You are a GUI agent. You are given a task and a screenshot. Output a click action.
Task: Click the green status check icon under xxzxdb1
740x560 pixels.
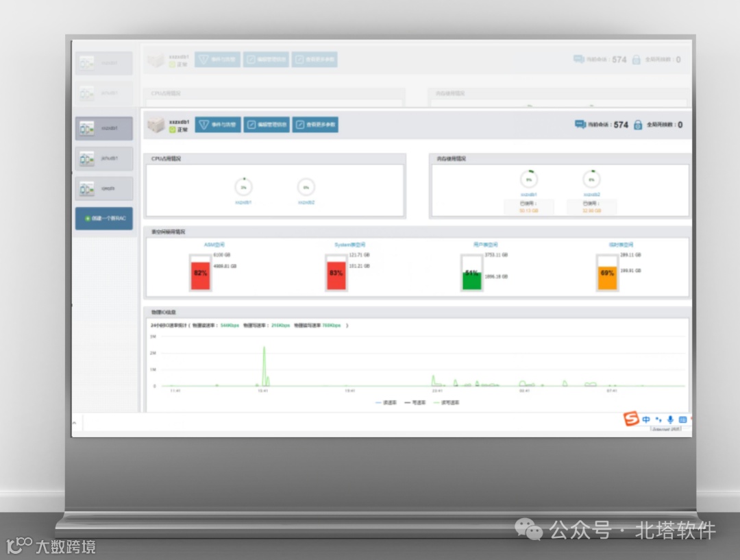pyautogui.click(x=172, y=130)
